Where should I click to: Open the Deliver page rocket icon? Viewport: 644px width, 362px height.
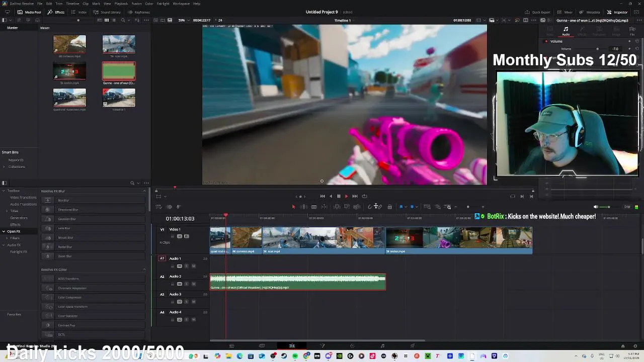[x=413, y=346]
